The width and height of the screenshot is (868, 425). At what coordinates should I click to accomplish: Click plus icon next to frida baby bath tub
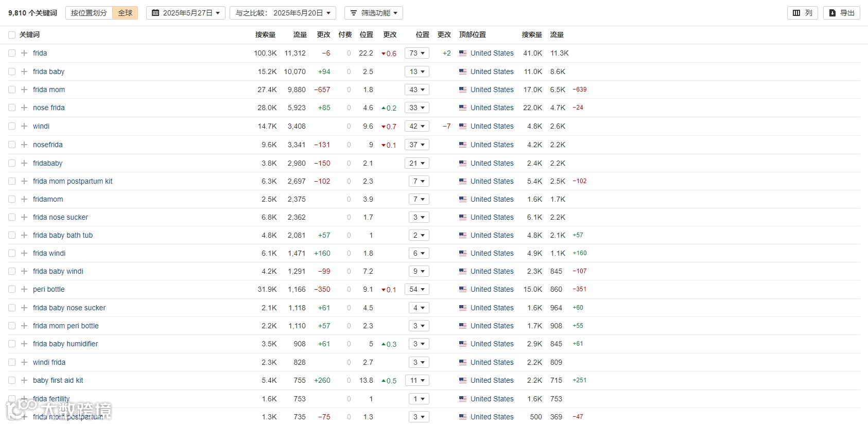click(x=24, y=235)
